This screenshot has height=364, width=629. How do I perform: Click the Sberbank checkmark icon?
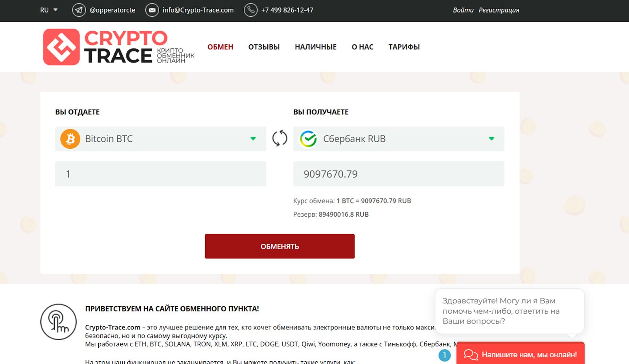tap(309, 139)
